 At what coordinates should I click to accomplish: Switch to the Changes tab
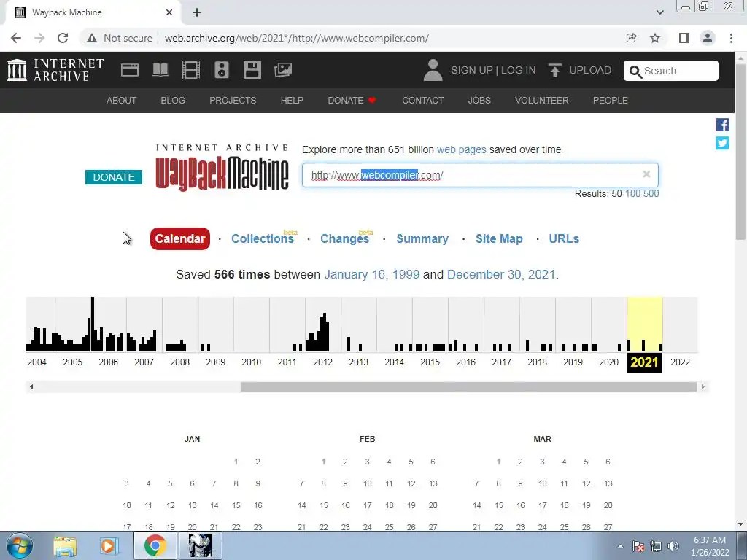pos(345,238)
